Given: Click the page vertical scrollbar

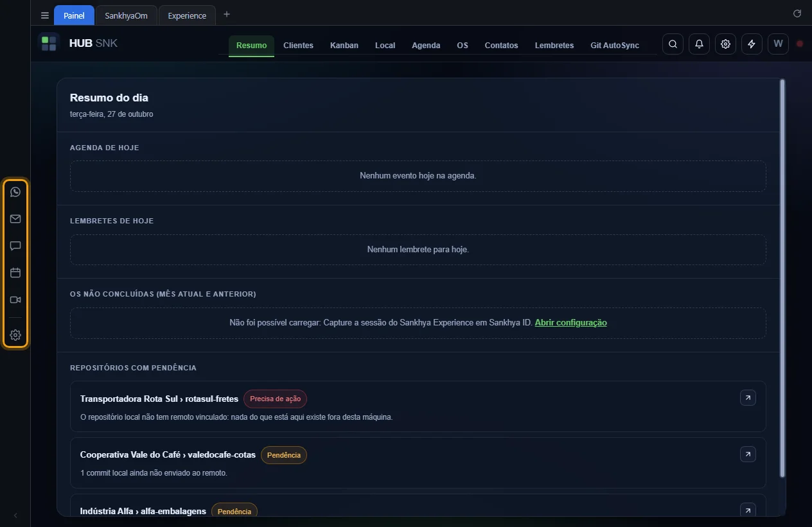Looking at the screenshot, I should [x=782, y=278].
